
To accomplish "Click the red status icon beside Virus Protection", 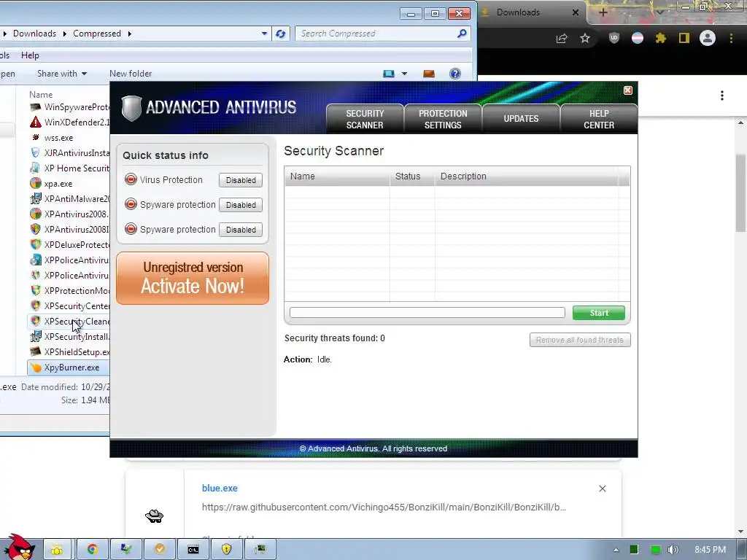I will (x=131, y=179).
